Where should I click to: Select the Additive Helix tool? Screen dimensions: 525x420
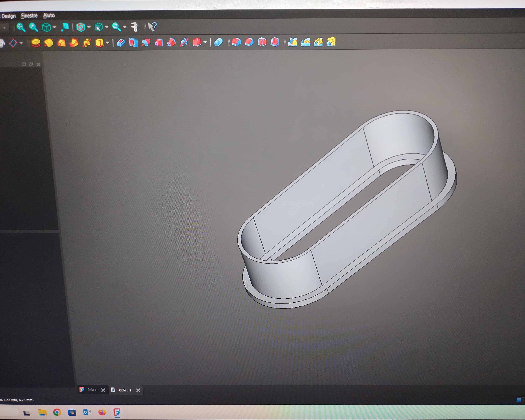(x=87, y=43)
